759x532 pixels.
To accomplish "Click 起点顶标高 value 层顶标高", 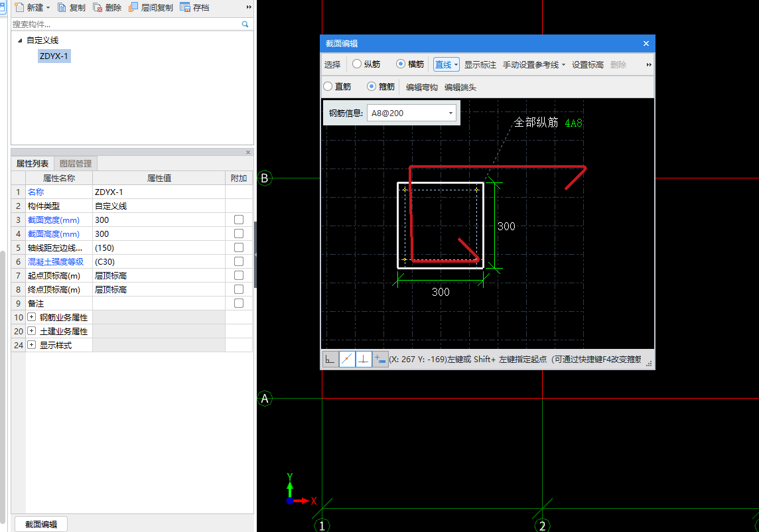I will click(159, 276).
